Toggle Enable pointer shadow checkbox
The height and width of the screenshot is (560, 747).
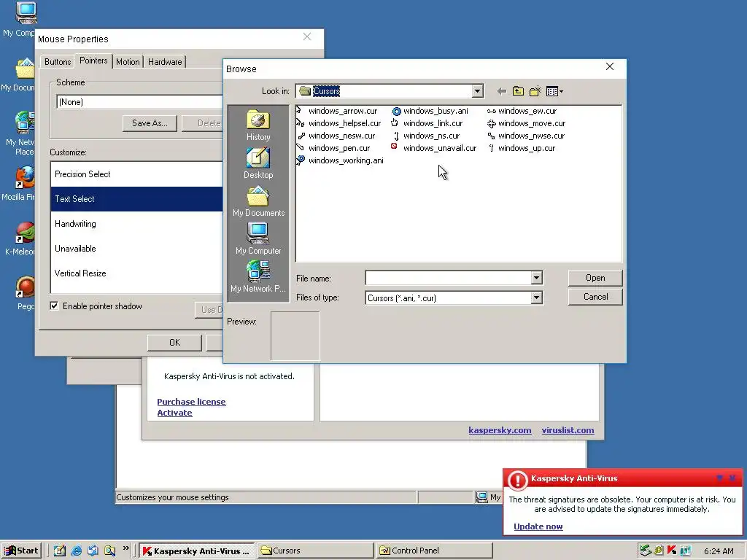coord(54,306)
